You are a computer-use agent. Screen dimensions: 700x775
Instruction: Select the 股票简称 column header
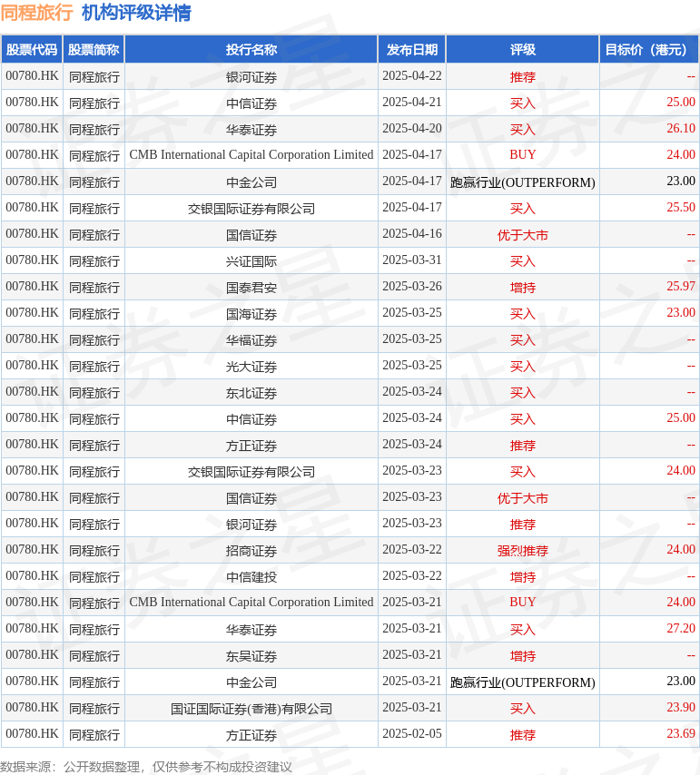[94, 49]
